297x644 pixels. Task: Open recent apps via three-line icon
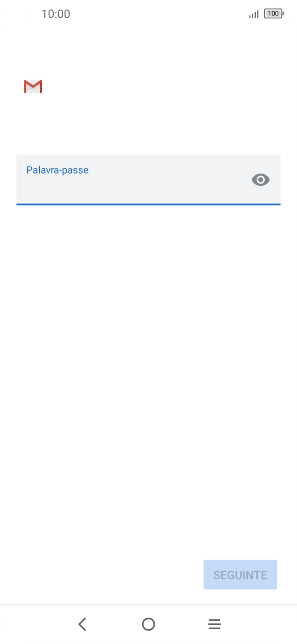click(x=215, y=624)
